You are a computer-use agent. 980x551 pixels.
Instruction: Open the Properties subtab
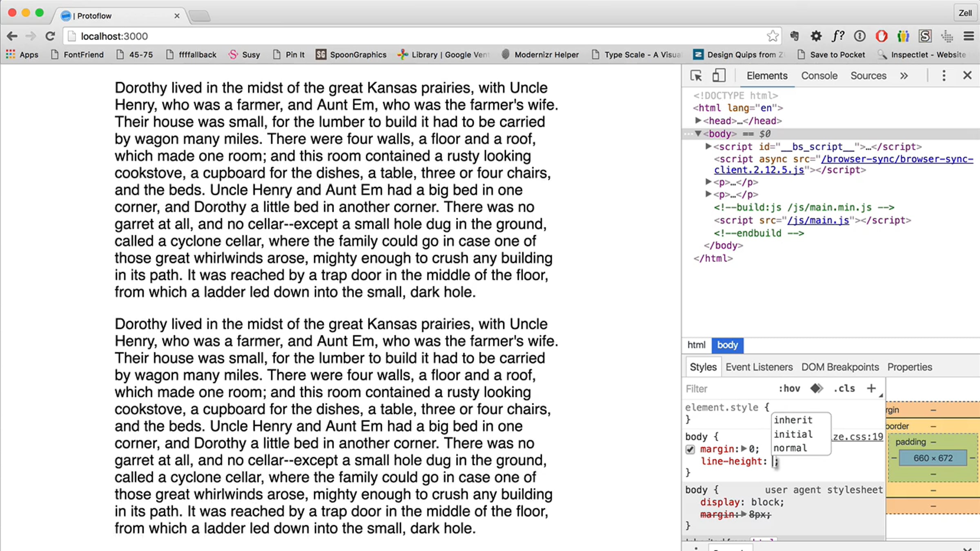910,367
